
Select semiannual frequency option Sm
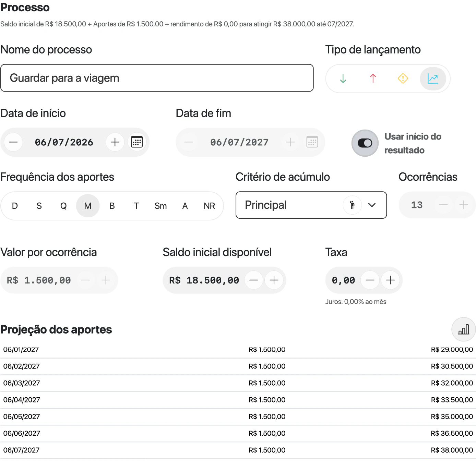click(160, 206)
